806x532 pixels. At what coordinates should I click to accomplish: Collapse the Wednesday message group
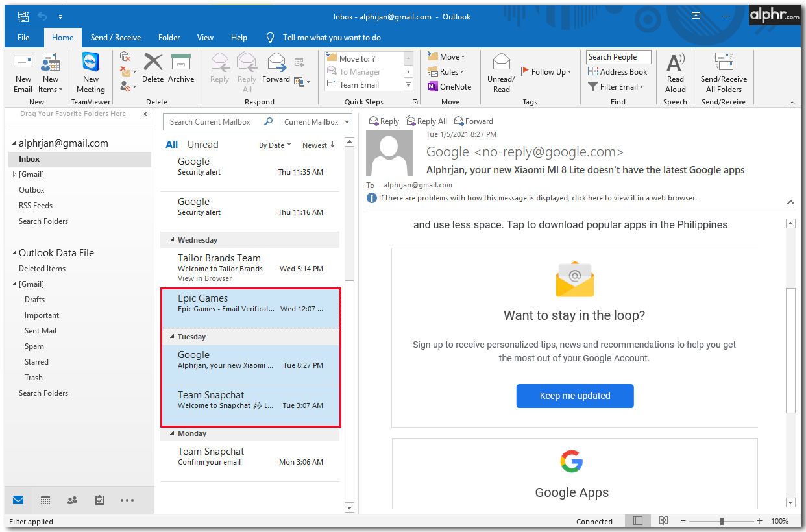click(172, 240)
